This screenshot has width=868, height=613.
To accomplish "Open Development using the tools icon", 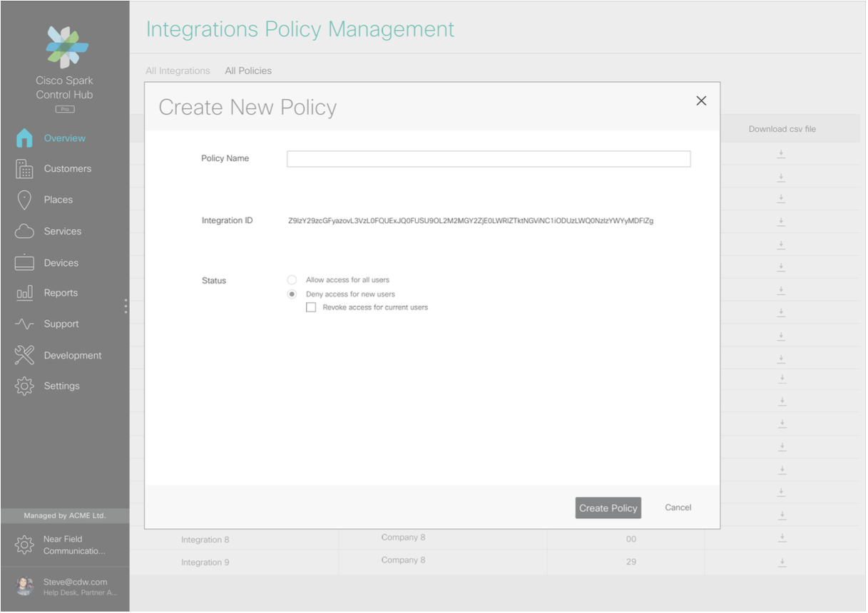I will click(24, 355).
